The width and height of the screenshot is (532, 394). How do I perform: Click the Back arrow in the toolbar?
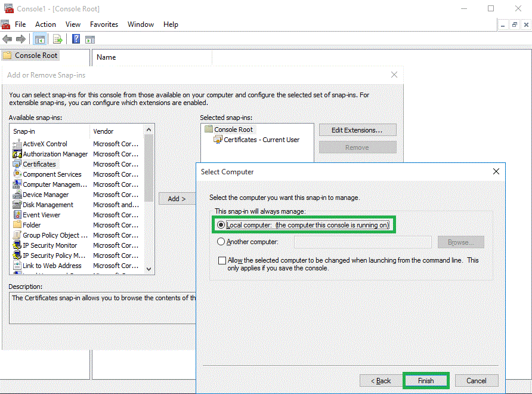click(x=7, y=39)
